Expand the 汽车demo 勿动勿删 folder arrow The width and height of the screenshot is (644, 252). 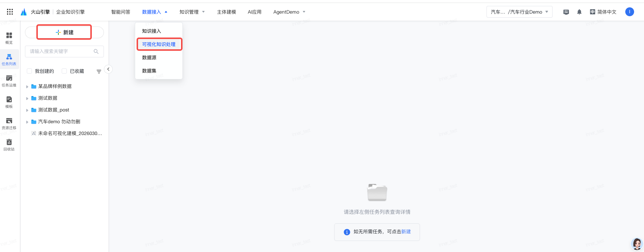point(27,122)
